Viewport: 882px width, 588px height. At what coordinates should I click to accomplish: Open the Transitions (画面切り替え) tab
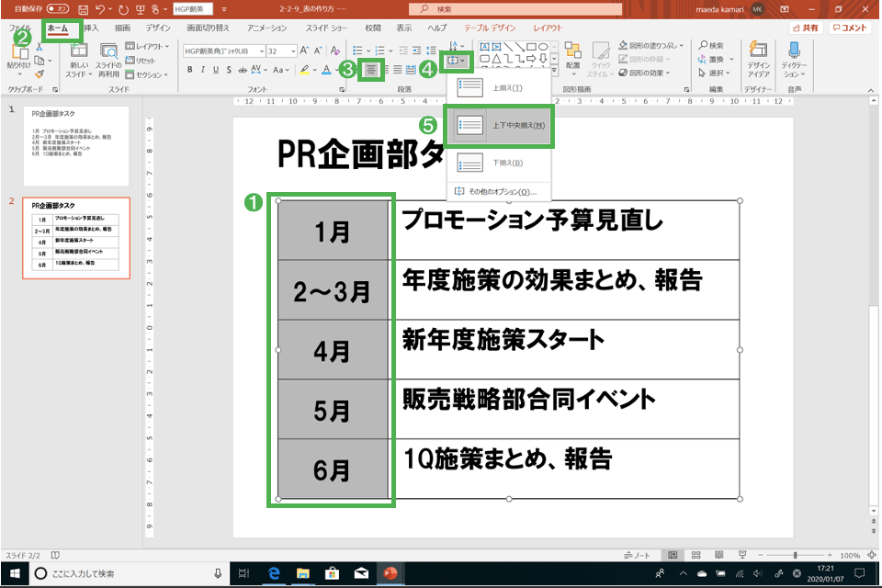coord(209,28)
